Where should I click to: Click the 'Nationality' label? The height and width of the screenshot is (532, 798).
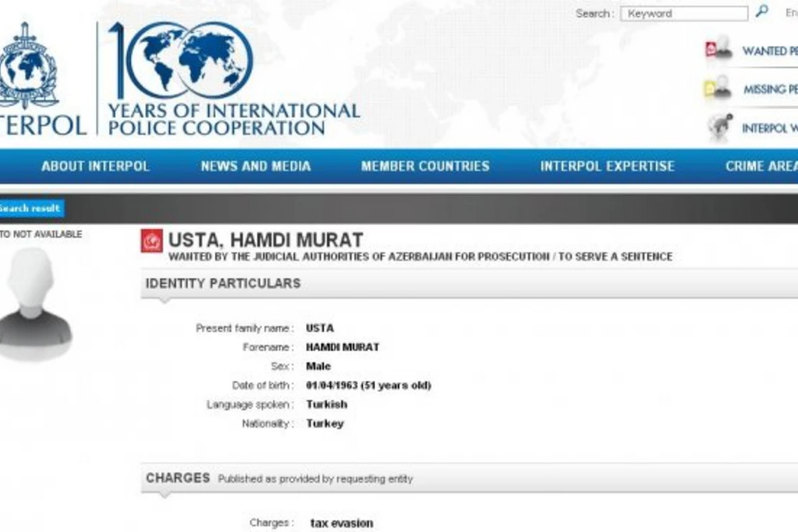[267, 424]
